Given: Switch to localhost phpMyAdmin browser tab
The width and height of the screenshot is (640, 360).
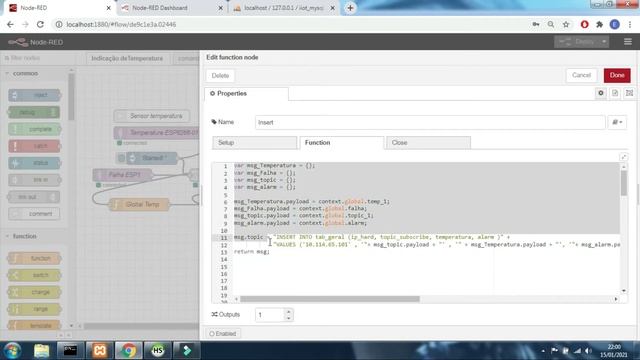Looking at the screenshot, I should coord(283,8).
